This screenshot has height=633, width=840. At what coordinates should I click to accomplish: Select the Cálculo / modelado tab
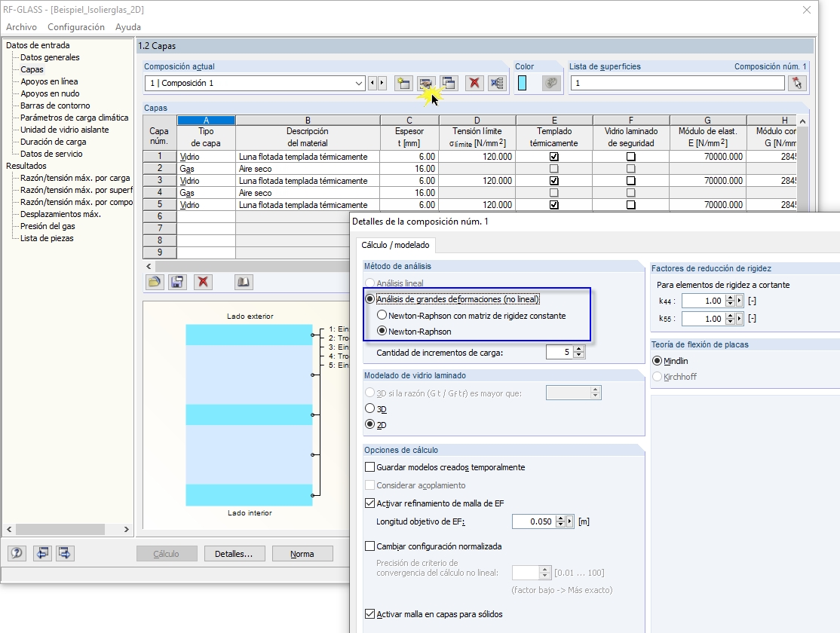(x=395, y=245)
